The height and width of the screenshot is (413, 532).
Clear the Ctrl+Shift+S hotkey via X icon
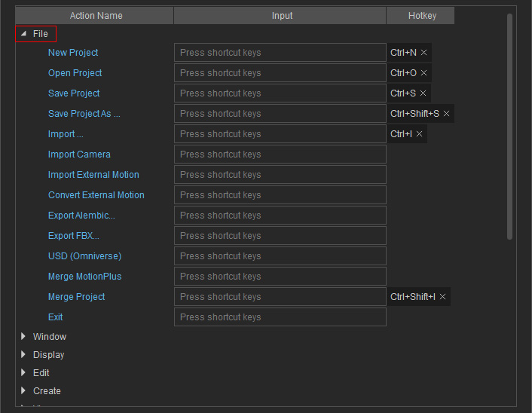point(446,114)
